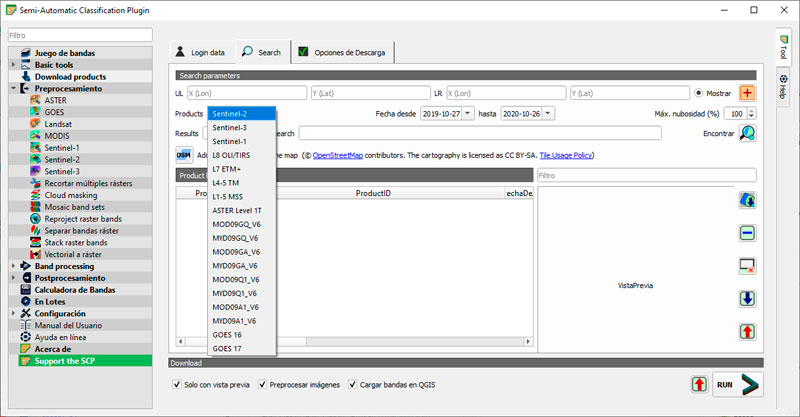Collapse the Preprocesamiento tree node
Image resolution: width=800 pixels, height=417 pixels.
14,88
